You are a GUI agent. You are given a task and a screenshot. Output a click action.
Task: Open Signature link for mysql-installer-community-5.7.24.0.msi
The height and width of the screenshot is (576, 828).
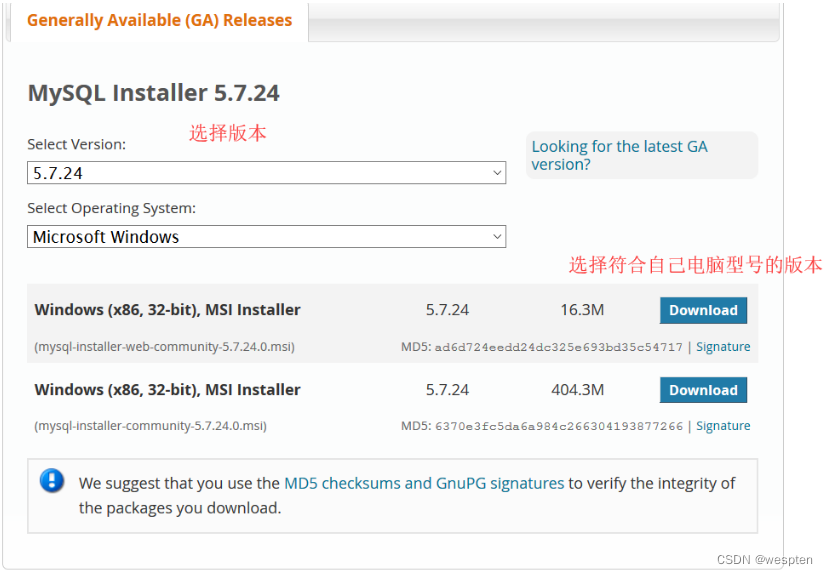coord(723,426)
